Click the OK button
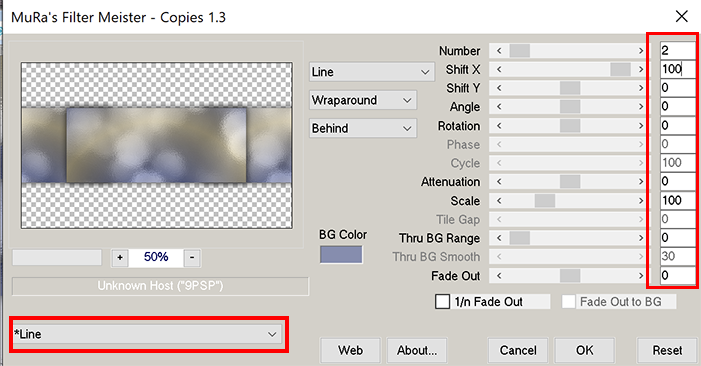This screenshot has width=701, height=366. [584, 350]
